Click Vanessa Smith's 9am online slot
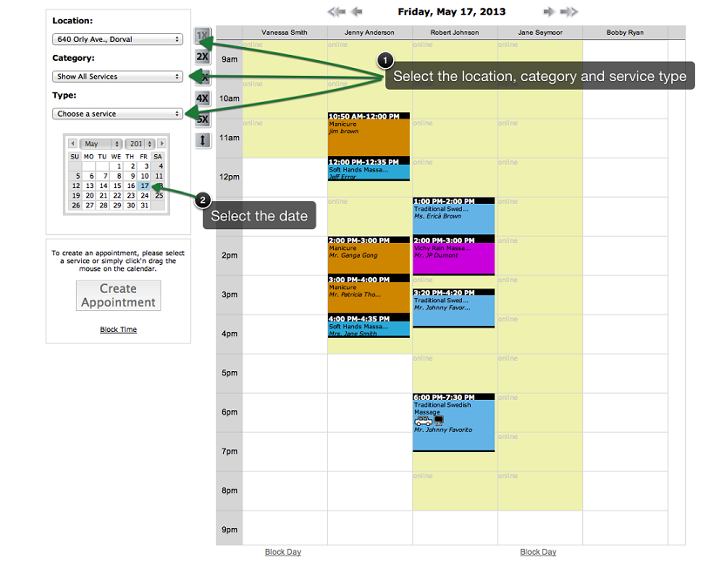 click(284, 60)
